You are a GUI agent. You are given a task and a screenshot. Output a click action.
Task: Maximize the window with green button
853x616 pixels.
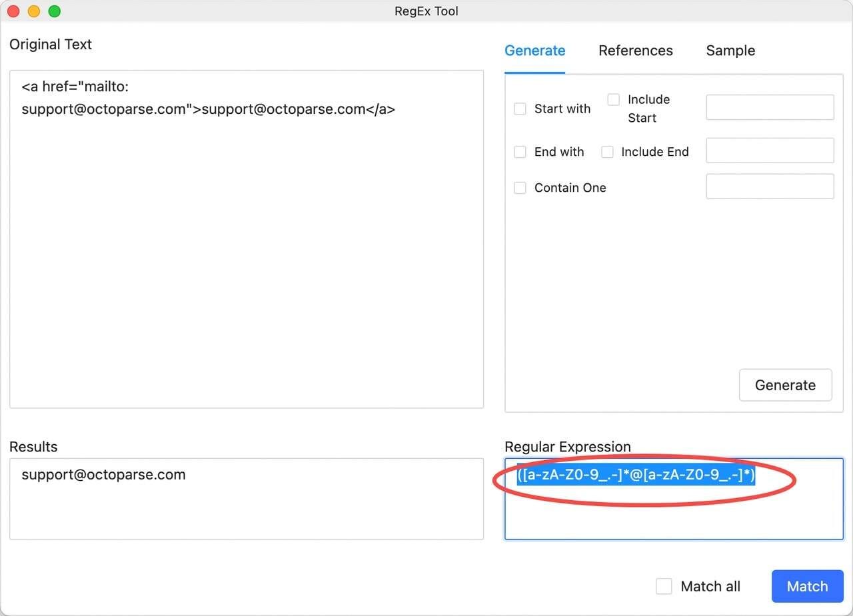[54, 11]
